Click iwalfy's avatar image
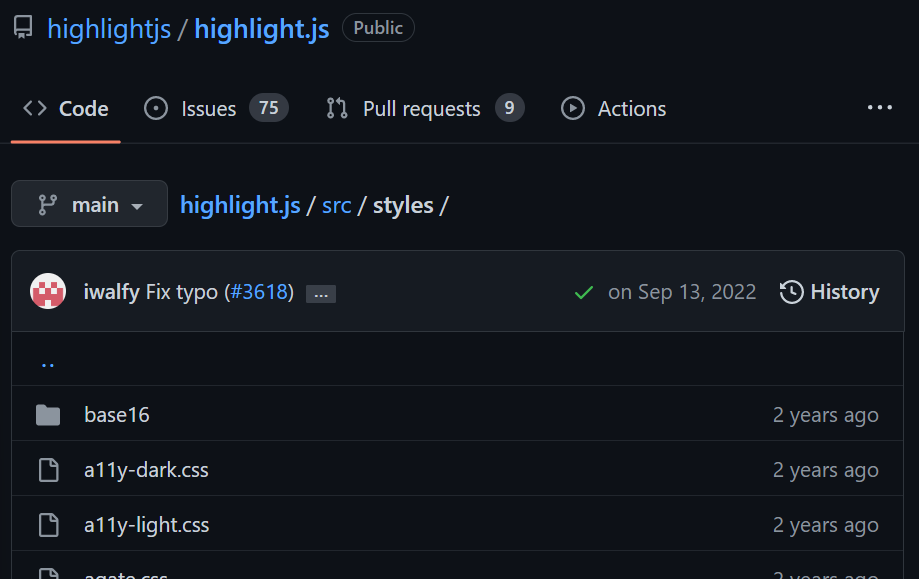Image resolution: width=919 pixels, height=579 pixels. coord(48,291)
